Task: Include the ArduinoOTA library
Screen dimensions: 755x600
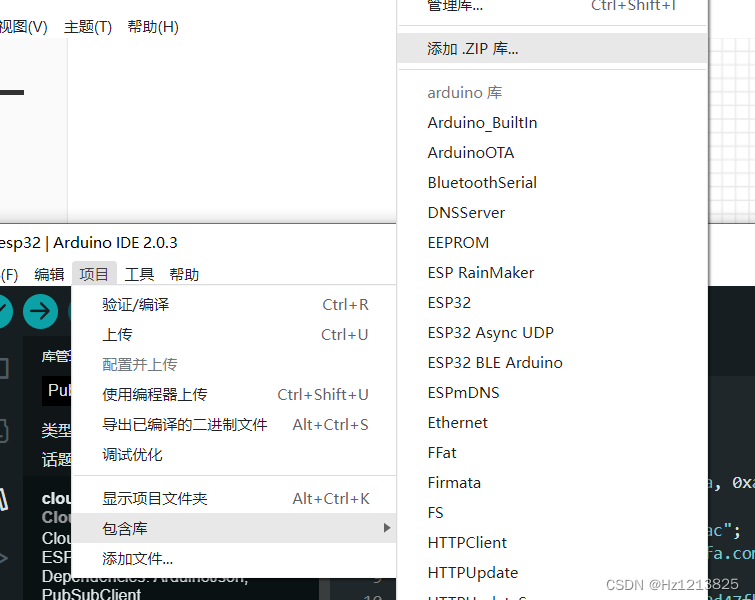Action: (x=553, y=153)
